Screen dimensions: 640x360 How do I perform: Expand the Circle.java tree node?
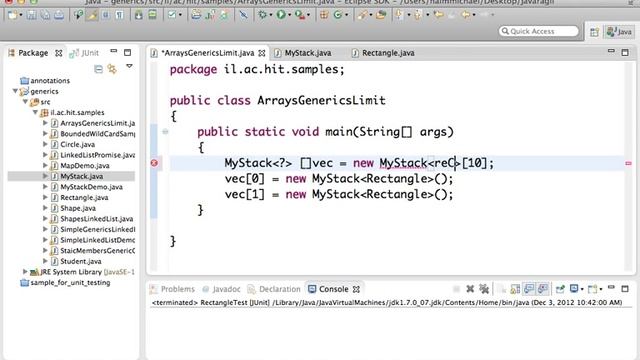tap(45, 144)
